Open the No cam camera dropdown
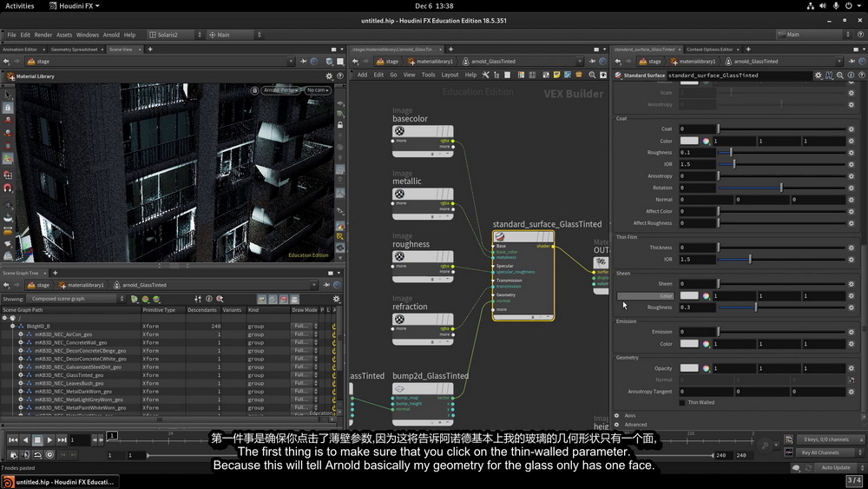The height and width of the screenshot is (489, 868). [317, 90]
